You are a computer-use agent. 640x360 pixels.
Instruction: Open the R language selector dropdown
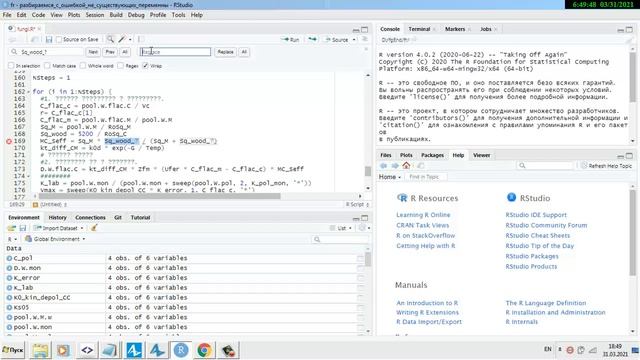coord(12,239)
